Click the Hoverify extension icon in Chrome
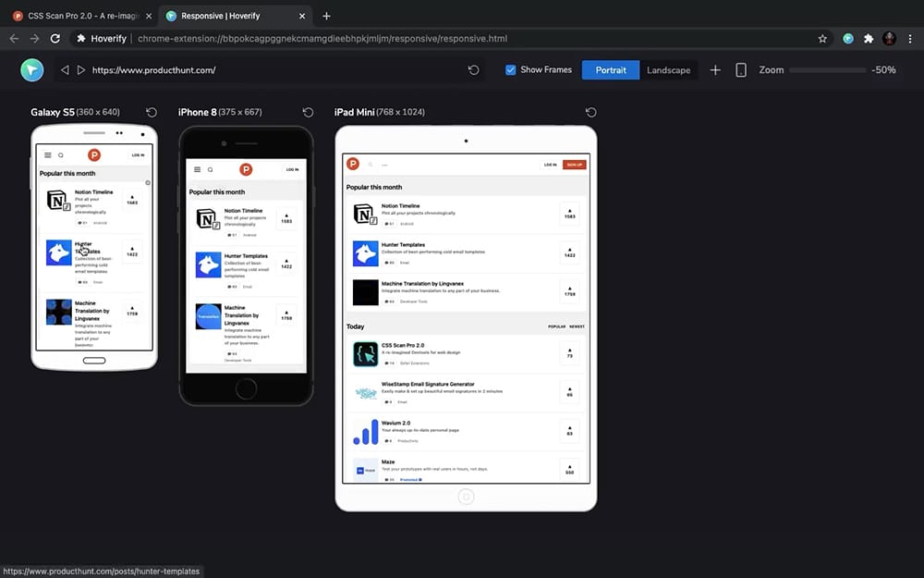 [848, 39]
